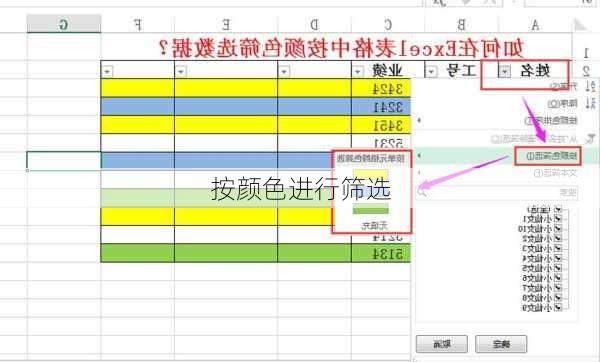Open the 姓名 column filter dropdown
This screenshot has height=362, width=600.
(505, 71)
